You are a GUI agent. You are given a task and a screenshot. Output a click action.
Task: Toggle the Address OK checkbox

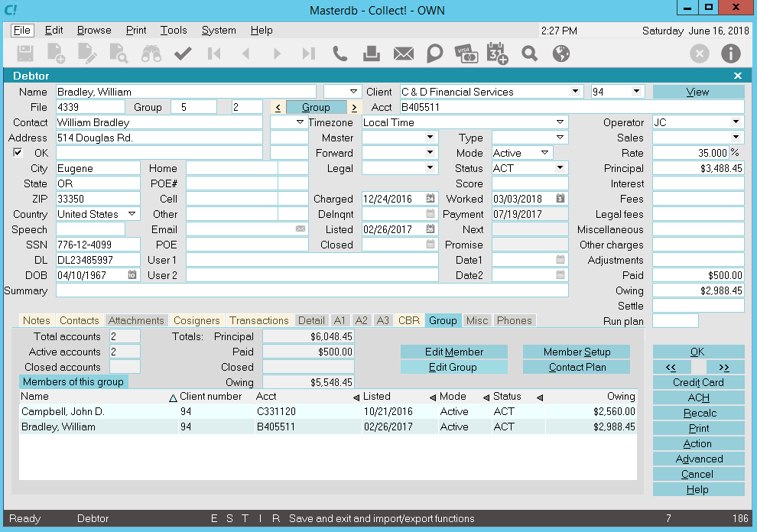tap(18, 153)
